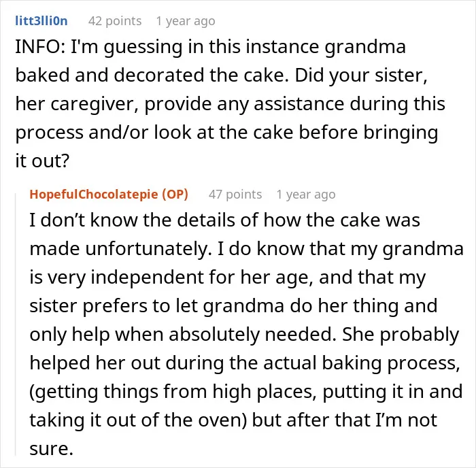Click the reply line "I don't know the details"
Viewport: 476px width, 468px height.
click(224, 220)
